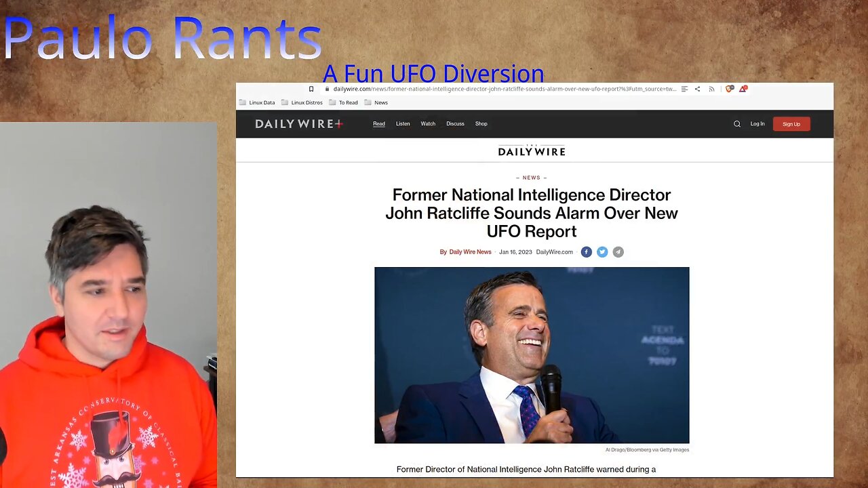Image resolution: width=868 pixels, height=488 pixels.
Task: Select the Listen menu item
Action: click(403, 124)
